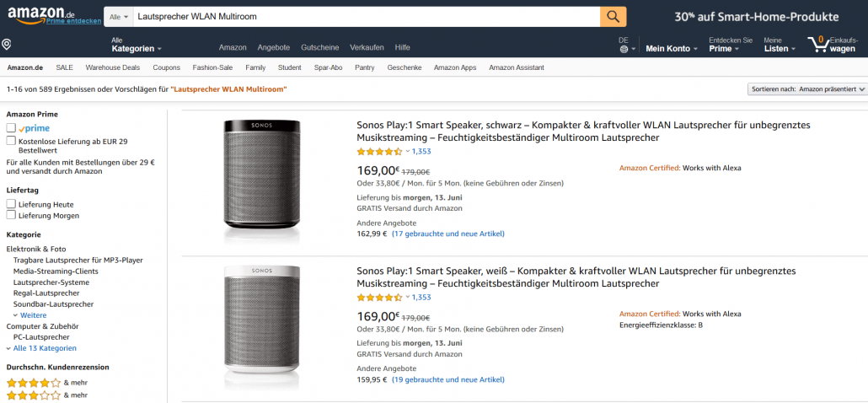Open the Alle search category dropdown
The height and width of the screenshot is (403, 868).
click(120, 16)
